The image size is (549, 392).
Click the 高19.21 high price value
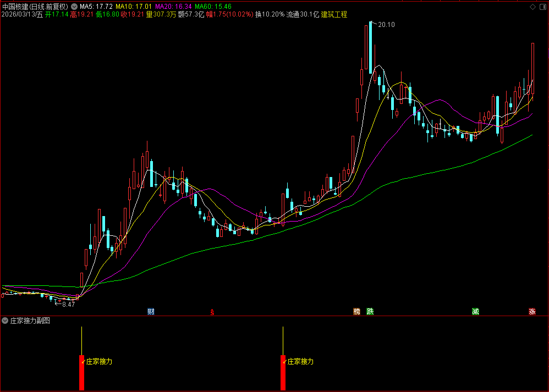point(83,14)
